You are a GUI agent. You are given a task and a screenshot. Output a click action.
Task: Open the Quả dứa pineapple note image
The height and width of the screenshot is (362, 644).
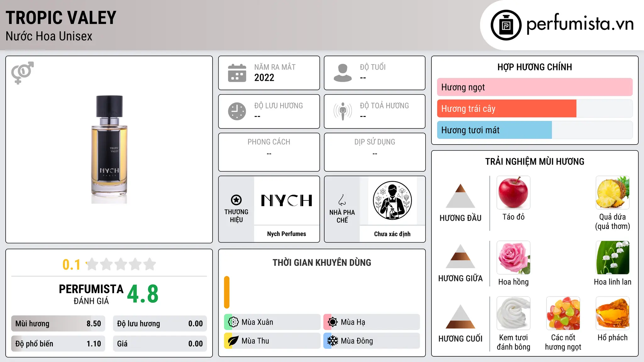point(613,193)
